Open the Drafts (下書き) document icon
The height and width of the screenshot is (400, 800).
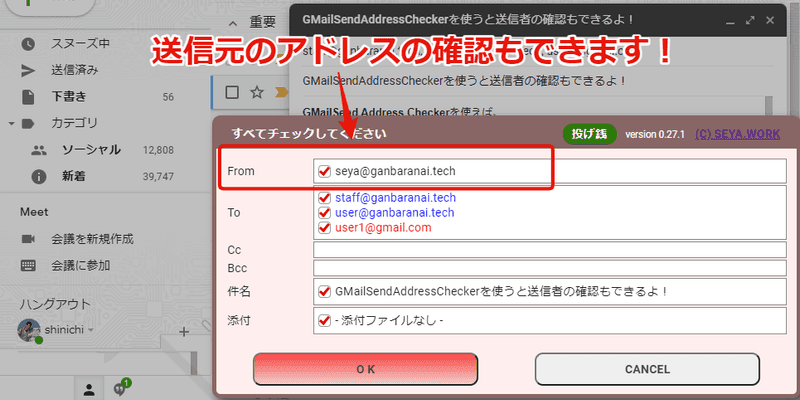(28, 97)
